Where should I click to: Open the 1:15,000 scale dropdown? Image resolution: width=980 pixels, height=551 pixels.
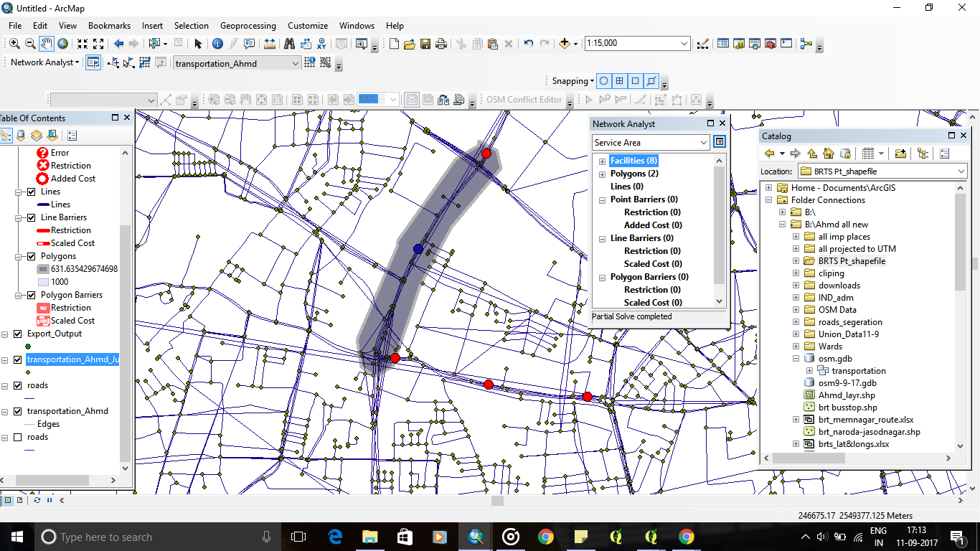[685, 43]
